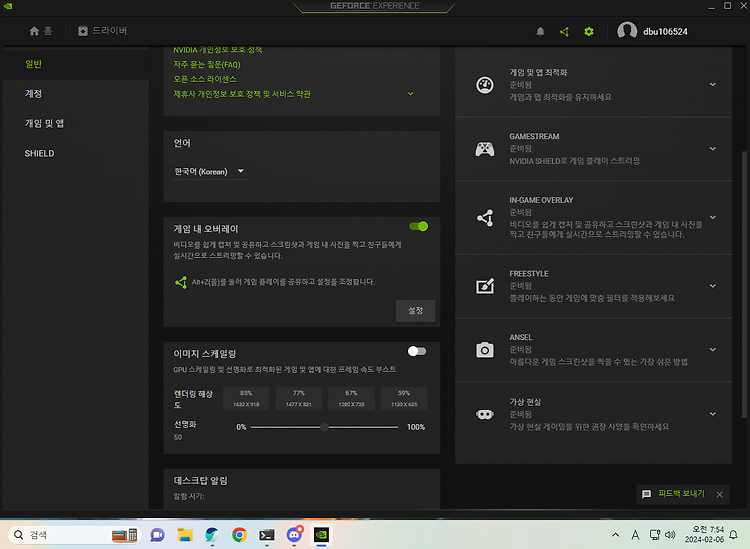Select 77% render resolution option
This screenshot has height=549, width=750.
(298, 398)
